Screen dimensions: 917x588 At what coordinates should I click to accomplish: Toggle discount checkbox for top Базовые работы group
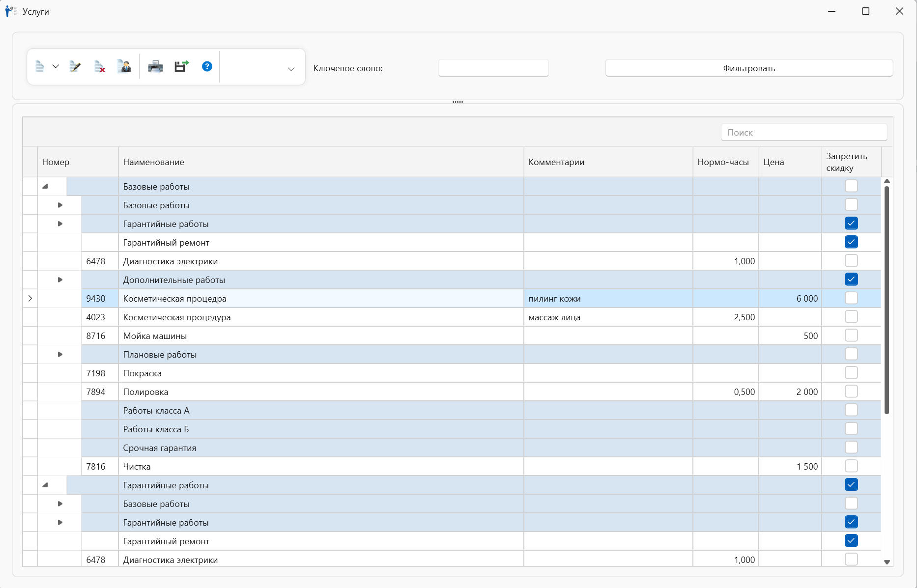pyautogui.click(x=851, y=186)
